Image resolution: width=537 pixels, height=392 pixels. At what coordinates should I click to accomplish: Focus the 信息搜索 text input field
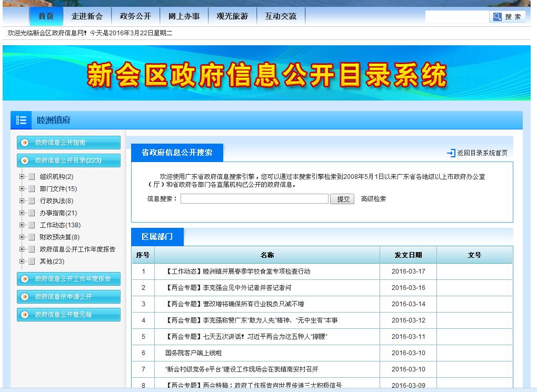[x=254, y=199]
